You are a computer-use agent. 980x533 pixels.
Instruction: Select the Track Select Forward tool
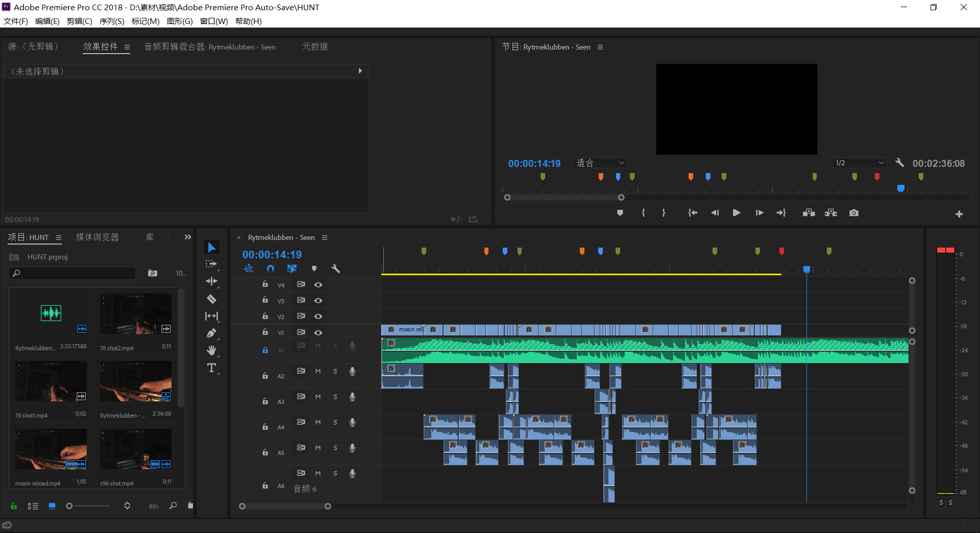click(x=211, y=264)
